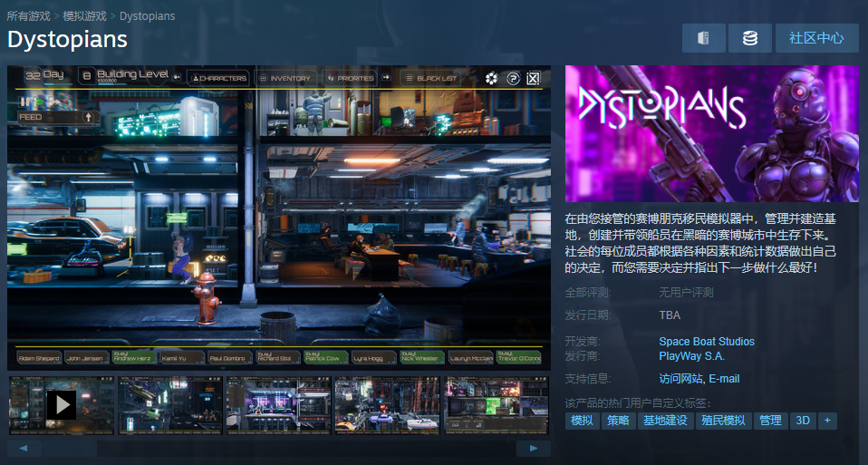
Task: Select the 基地建设 tag
Action: tap(665, 421)
